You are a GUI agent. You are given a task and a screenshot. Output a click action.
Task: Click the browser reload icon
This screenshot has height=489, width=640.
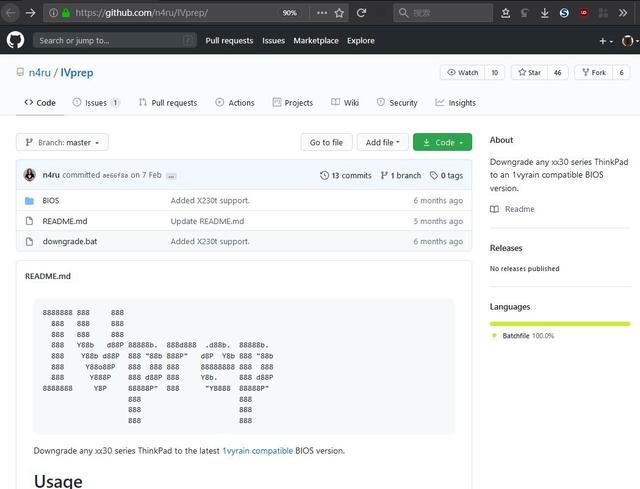[361, 13]
